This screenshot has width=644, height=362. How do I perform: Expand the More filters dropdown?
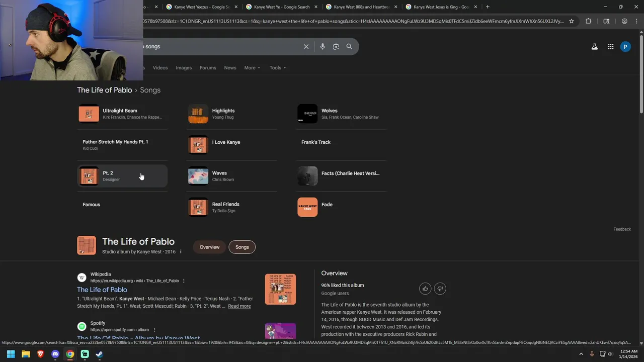click(252, 68)
